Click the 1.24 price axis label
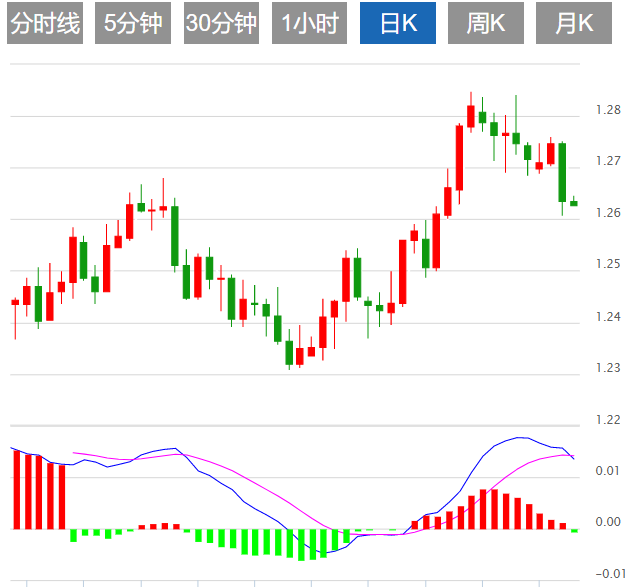This screenshot has width=638, height=587. pyautogui.click(x=608, y=316)
